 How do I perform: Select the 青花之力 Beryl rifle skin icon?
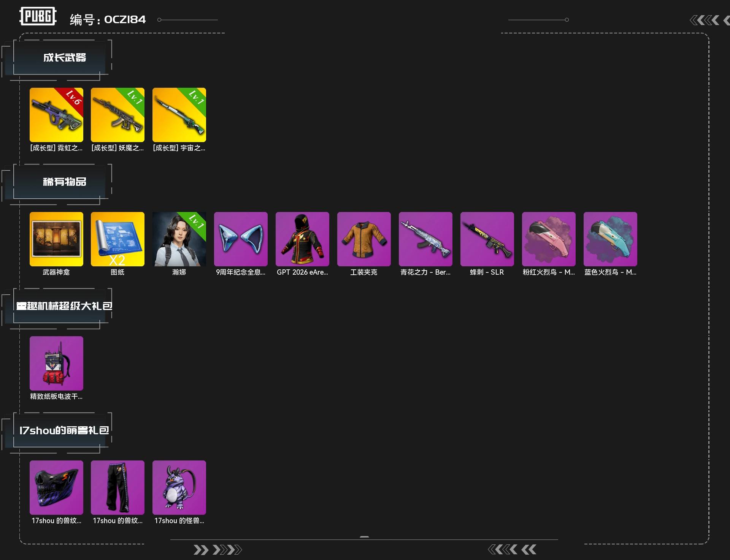(x=425, y=239)
